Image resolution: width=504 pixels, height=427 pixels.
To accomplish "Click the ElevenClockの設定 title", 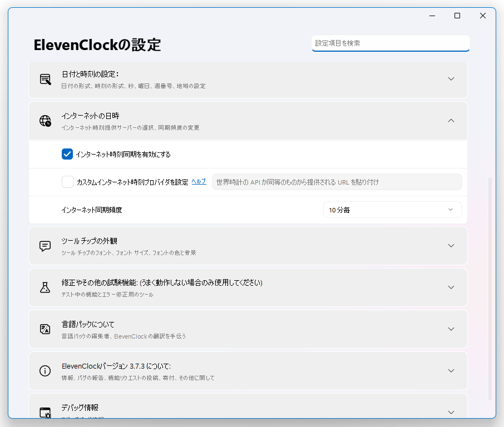I will coord(97,44).
